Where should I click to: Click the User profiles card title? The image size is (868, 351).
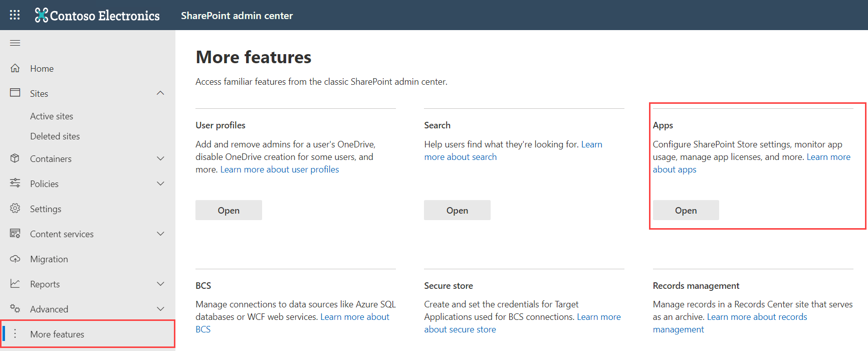[221, 125]
